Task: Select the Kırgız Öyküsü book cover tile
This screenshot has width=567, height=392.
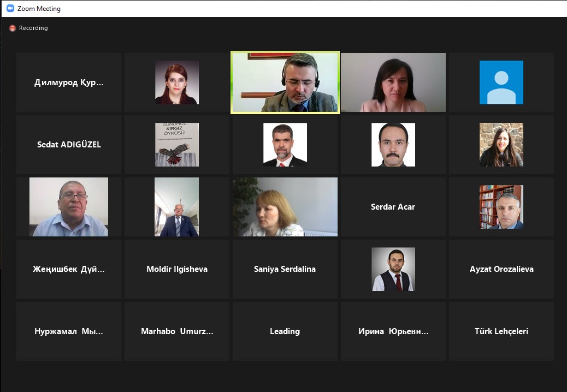Action: click(x=177, y=145)
